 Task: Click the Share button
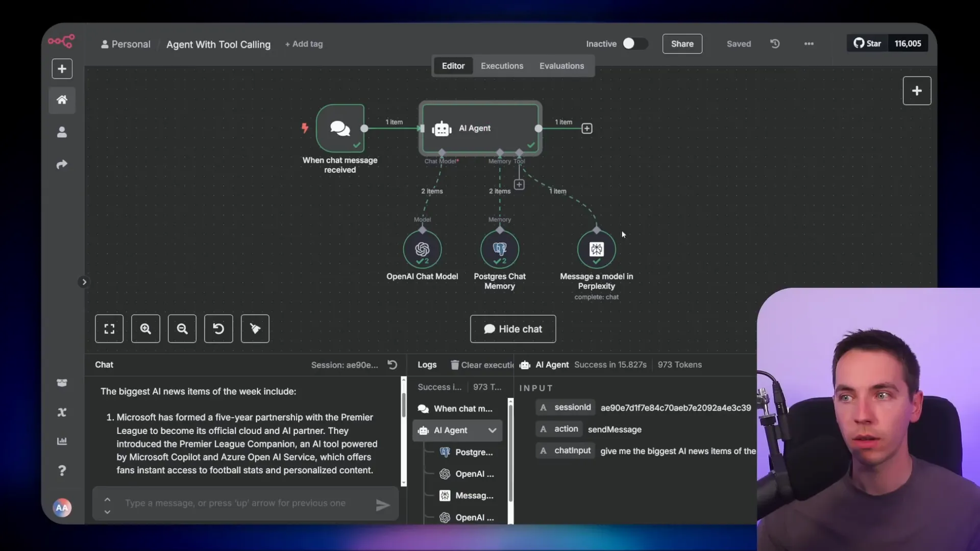coord(682,44)
